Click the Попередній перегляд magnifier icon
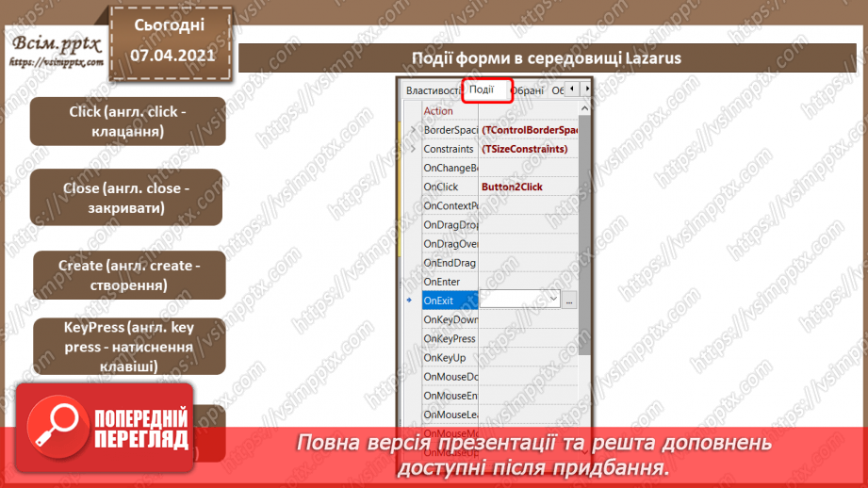The width and height of the screenshot is (868, 488). tap(57, 427)
